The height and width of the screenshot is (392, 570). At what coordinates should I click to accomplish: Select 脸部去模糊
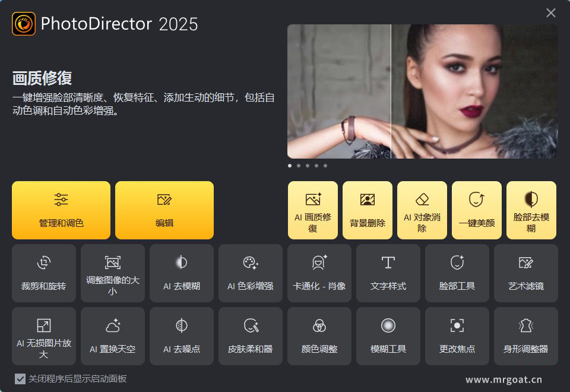531,210
